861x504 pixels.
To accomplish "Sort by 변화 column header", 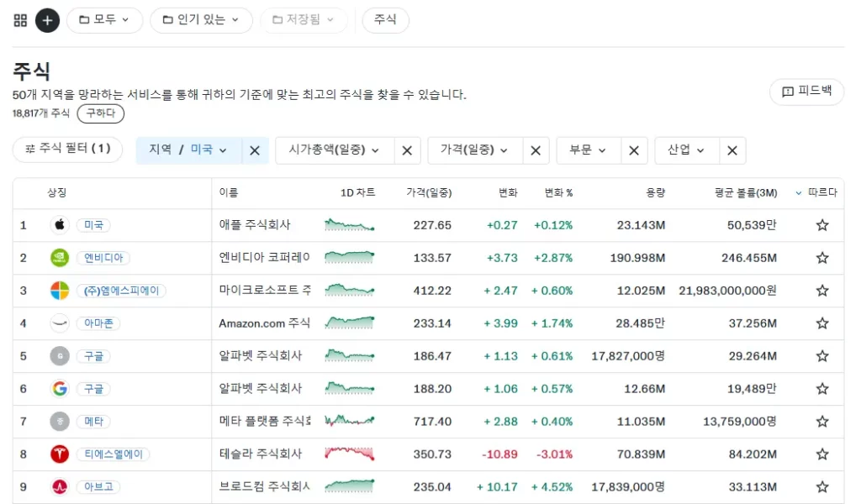I will pos(508,193).
